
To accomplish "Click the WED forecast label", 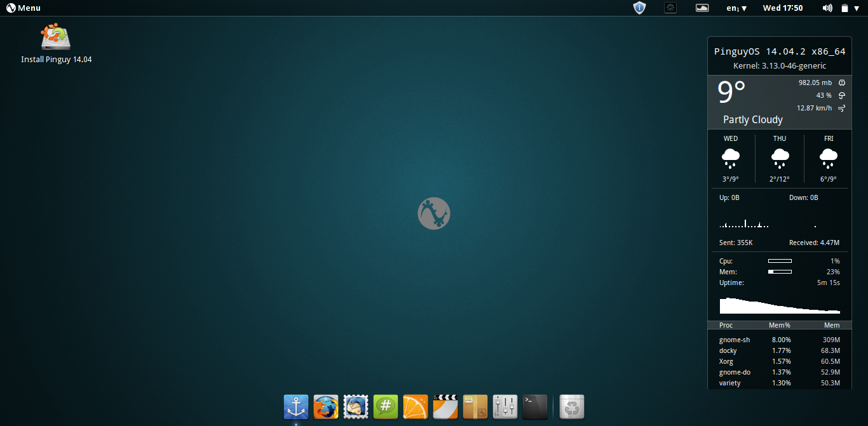I will [x=731, y=138].
